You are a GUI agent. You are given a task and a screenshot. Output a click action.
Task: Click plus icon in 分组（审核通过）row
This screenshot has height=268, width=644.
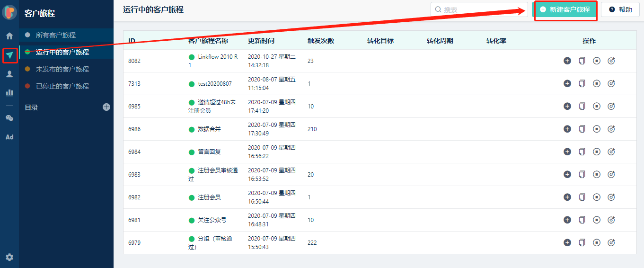[x=567, y=242]
